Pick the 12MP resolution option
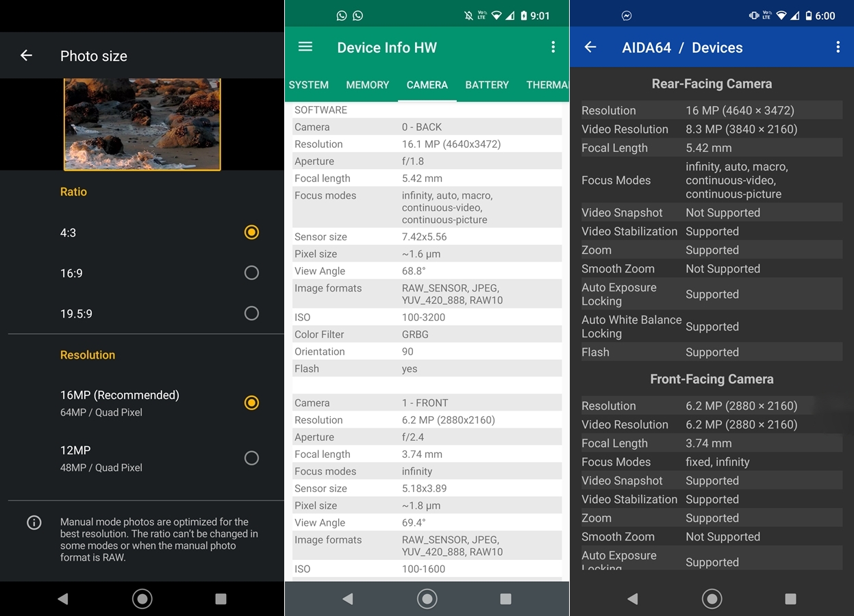The image size is (854, 616). 251,458
